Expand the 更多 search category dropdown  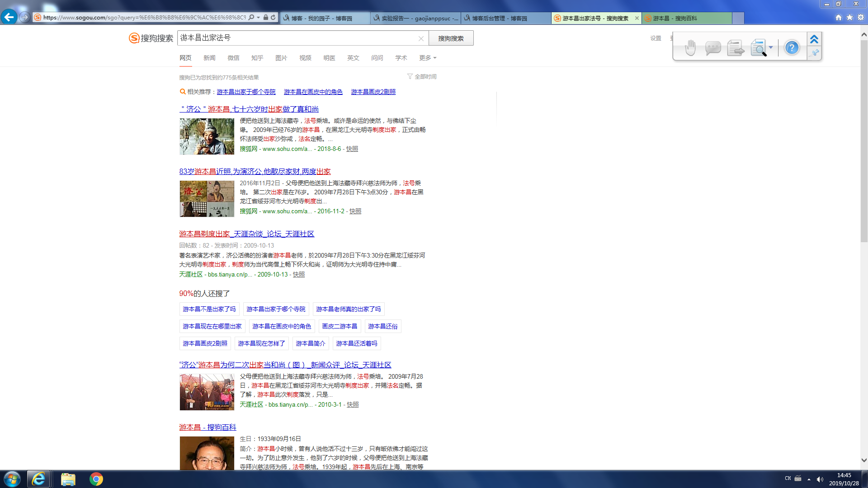(x=428, y=58)
